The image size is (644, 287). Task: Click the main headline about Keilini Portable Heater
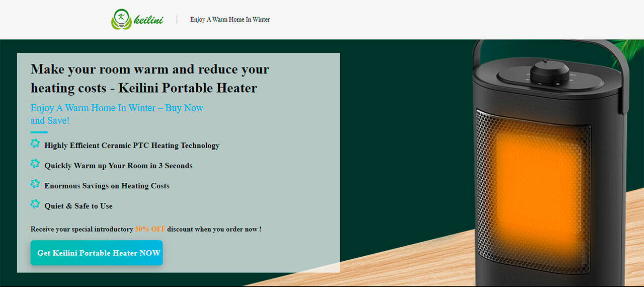point(150,79)
